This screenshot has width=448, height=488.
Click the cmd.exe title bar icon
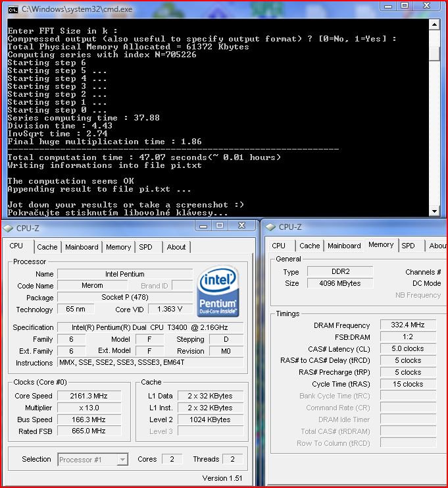(13, 10)
